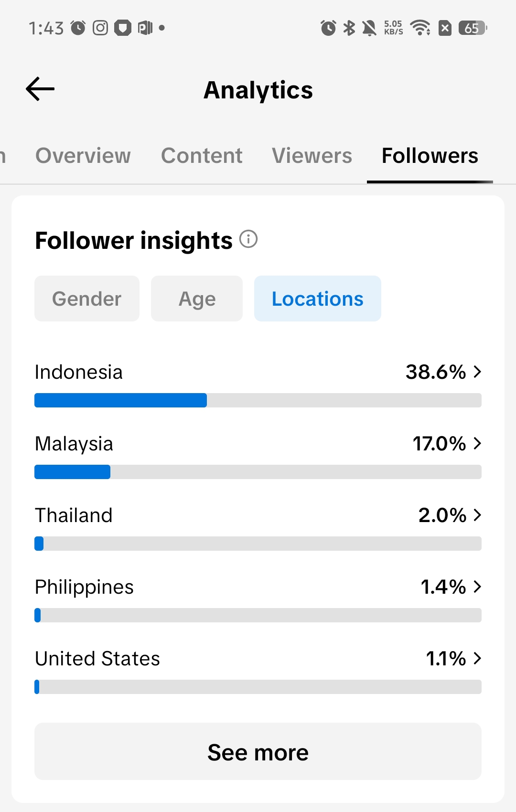The height and width of the screenshot is (812, 516).
Task: Tap the back arrow icon
Action: 40,89
